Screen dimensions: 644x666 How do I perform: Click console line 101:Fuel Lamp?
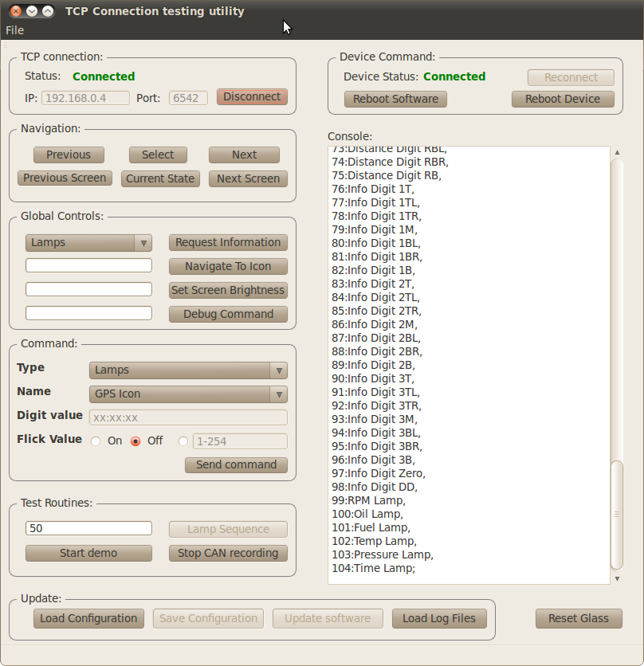click(371, 527)
